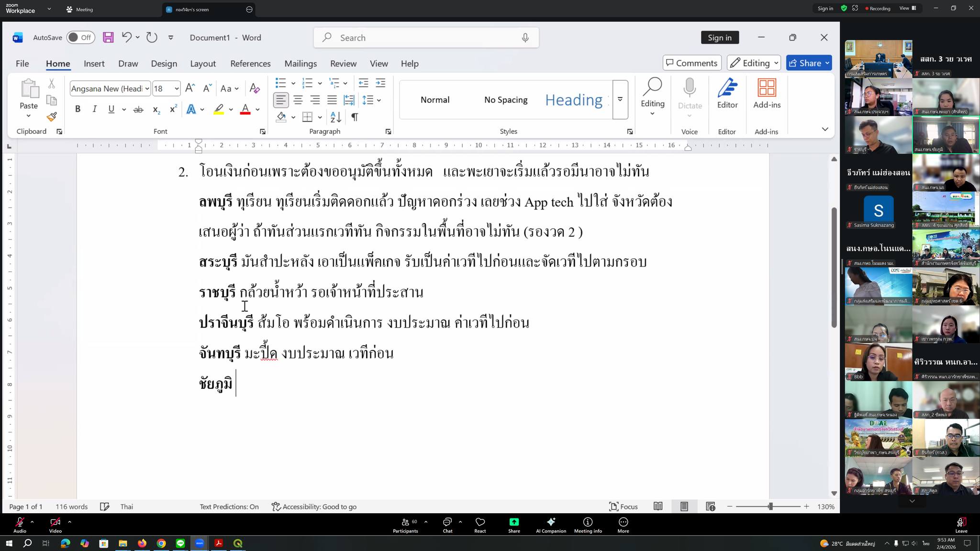Viewport: 980px width, 551px height.
Task: Click the Show/Hide paragraph marks icon
Action: pos(355,117)
